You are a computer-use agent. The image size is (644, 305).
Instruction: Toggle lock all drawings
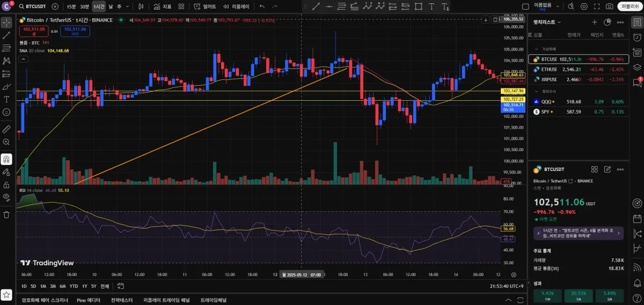click(x=6, y=185)
